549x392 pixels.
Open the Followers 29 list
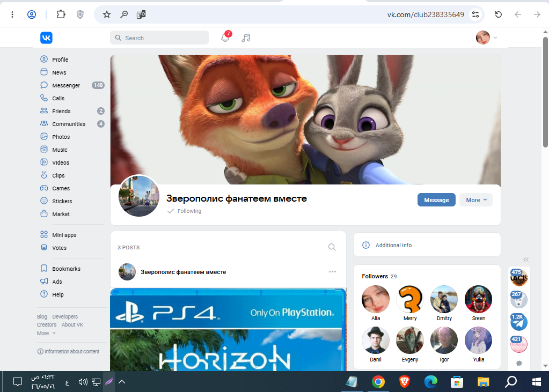379,277
